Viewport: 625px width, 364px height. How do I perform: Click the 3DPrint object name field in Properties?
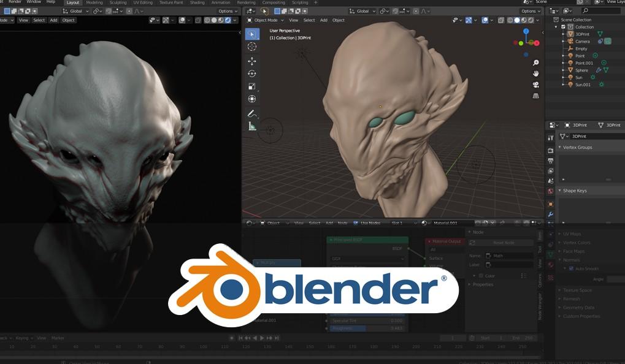pos(597,136)
